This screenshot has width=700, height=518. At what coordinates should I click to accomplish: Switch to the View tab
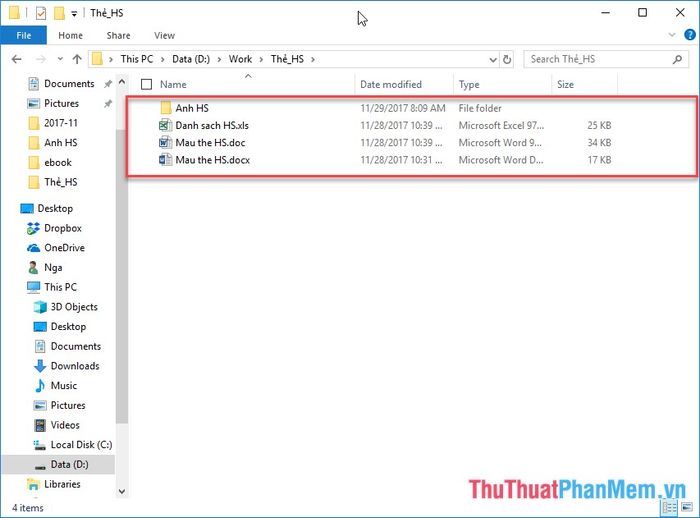[164, 36]
